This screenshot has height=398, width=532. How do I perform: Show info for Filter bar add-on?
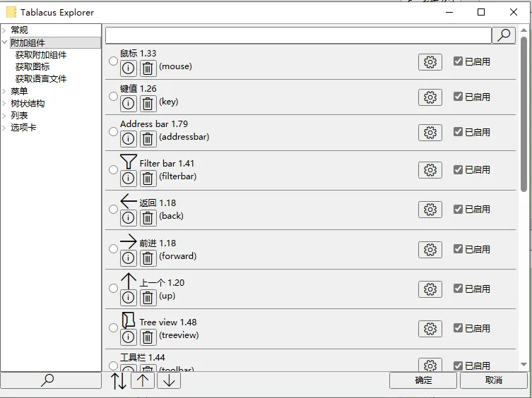pos(129,178)
